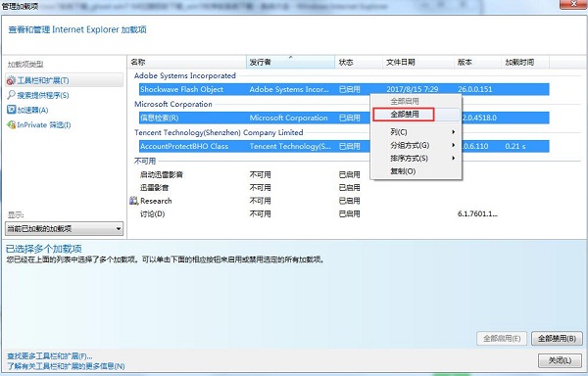Screen dimensions: 588x376
Task: Sort by the 加载时间 column header
Action: 525,62
